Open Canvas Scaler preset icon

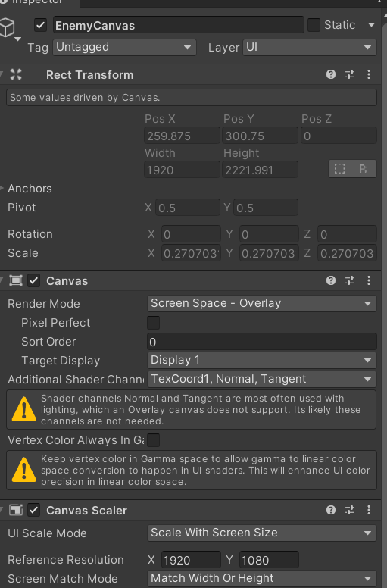pos(350,510)
